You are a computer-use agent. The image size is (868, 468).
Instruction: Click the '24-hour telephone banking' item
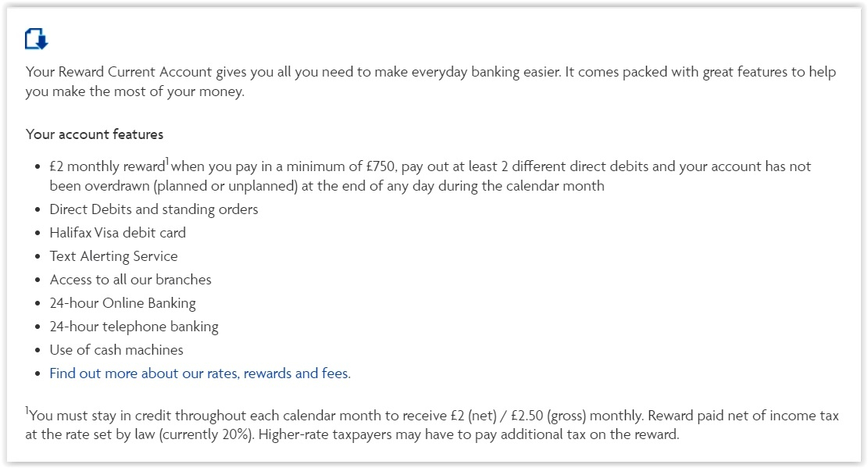[134, 327]
